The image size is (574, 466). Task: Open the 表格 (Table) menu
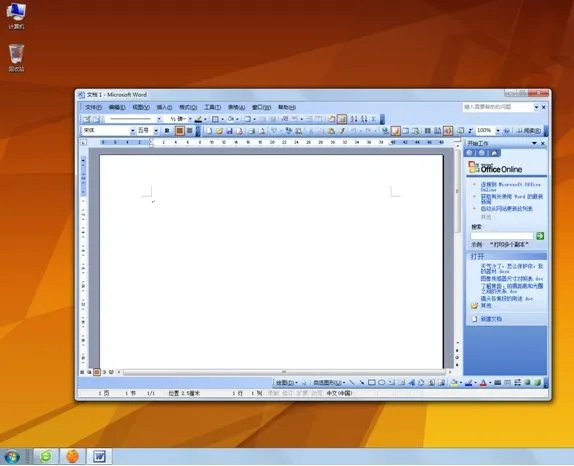pos(236,107)
